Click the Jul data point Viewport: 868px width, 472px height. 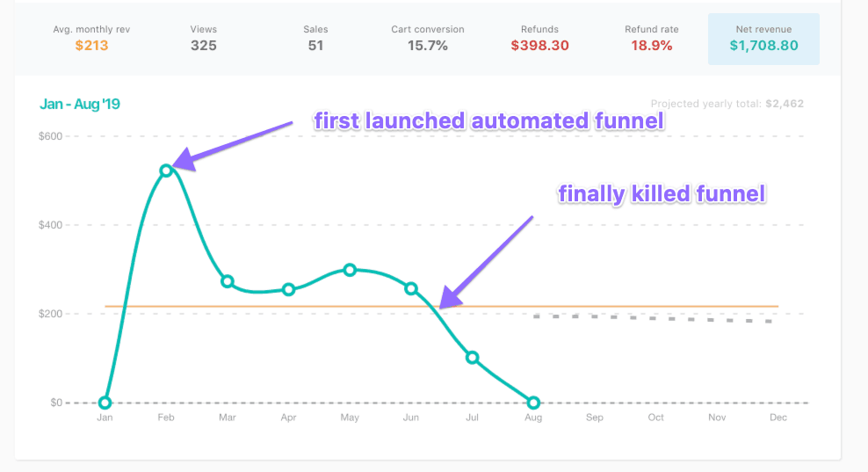click(472, 358)
